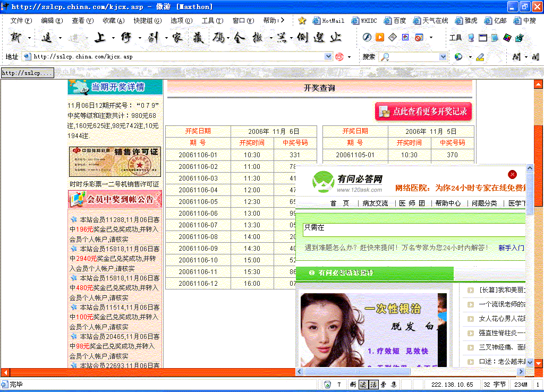Open the 收藏 menu

pos(113,21)
